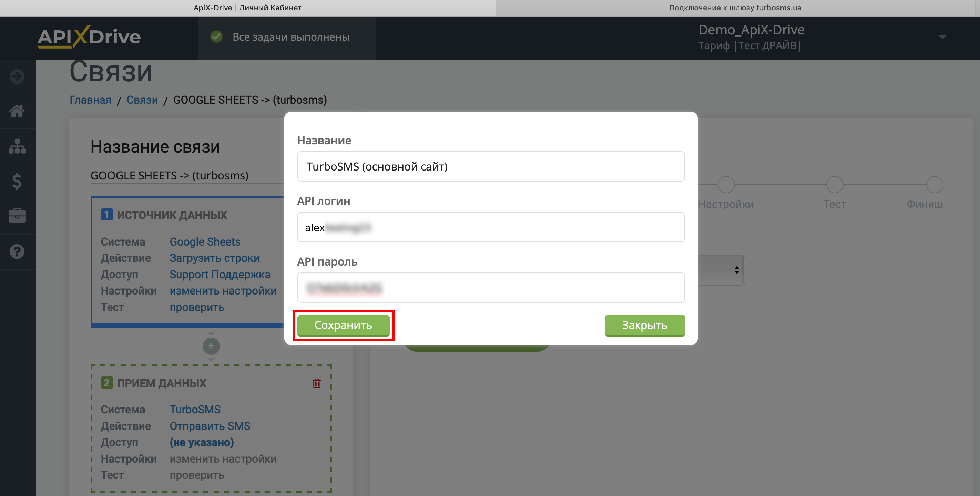Focus the API пароль input field

click(491, 288)
